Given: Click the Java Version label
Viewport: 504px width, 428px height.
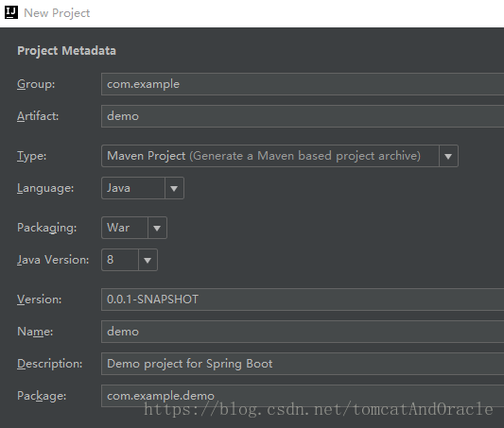Looking at the screenshot, I should coord(53,260).
